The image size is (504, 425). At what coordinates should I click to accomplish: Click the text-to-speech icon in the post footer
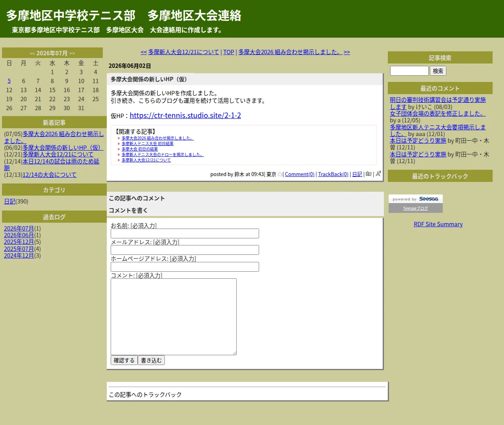pos(378,174)
